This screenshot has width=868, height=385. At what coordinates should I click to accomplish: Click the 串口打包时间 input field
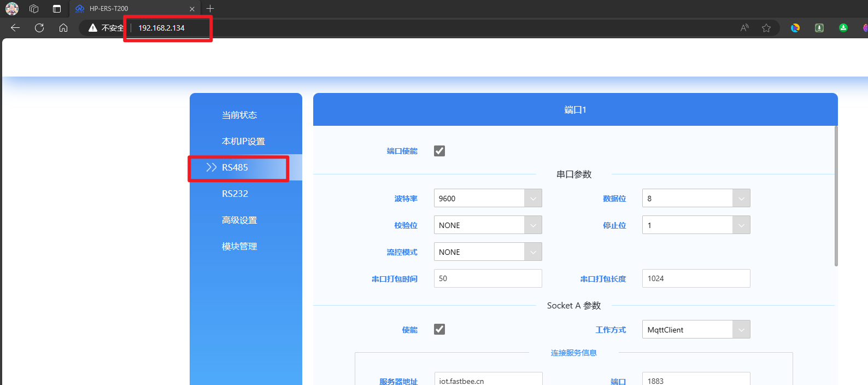(488, 278)
